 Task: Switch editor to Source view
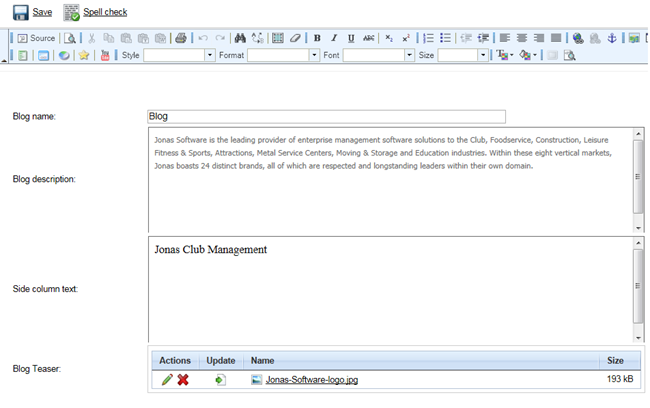36,38
